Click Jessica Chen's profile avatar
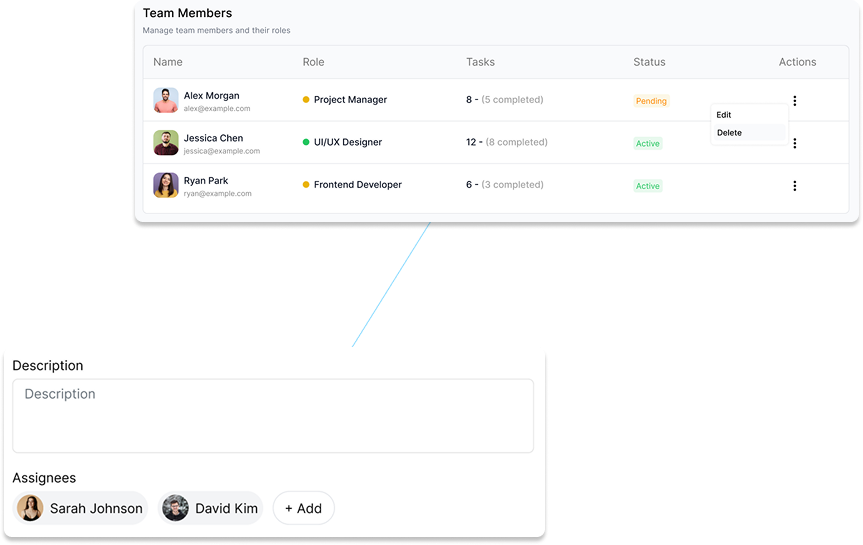Screen dimensions: 863x545 point(166,143)
